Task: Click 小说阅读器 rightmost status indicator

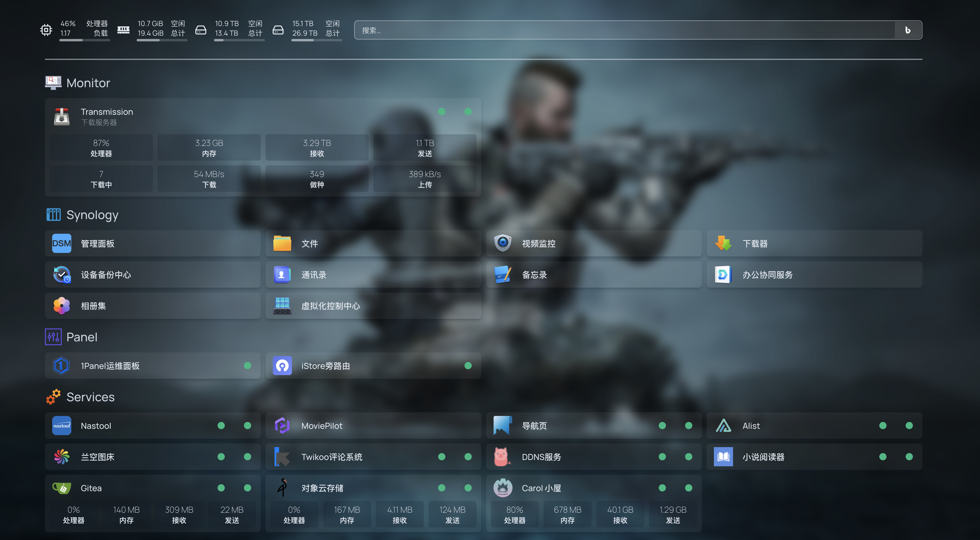Action: tap(909, 457)
